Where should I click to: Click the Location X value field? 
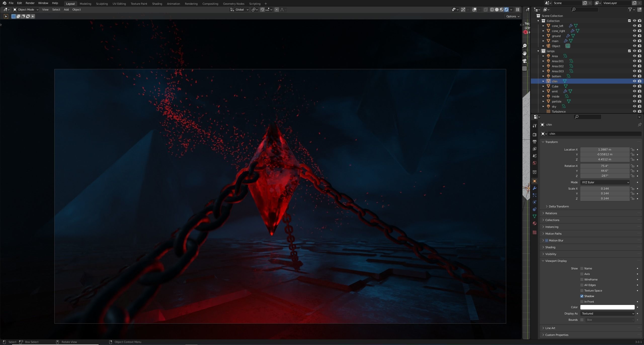tap(605, 150)
